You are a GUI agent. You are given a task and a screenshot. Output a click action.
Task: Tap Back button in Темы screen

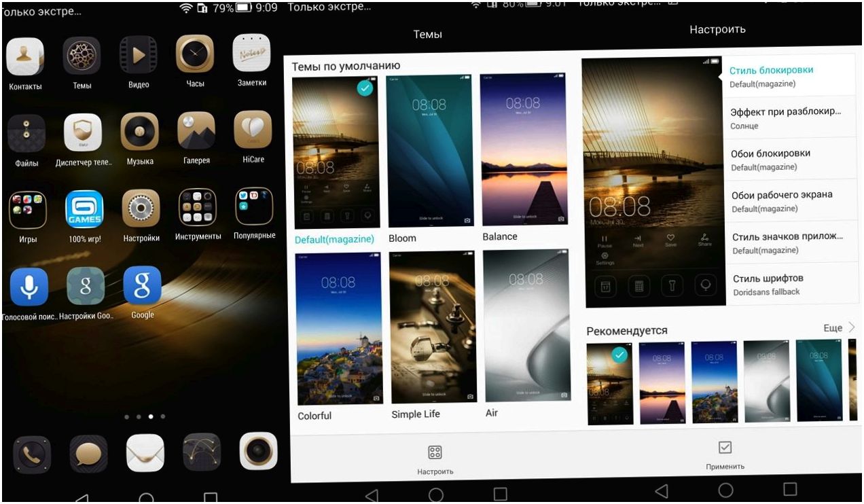pyautogui.click(x=371, y=495)
